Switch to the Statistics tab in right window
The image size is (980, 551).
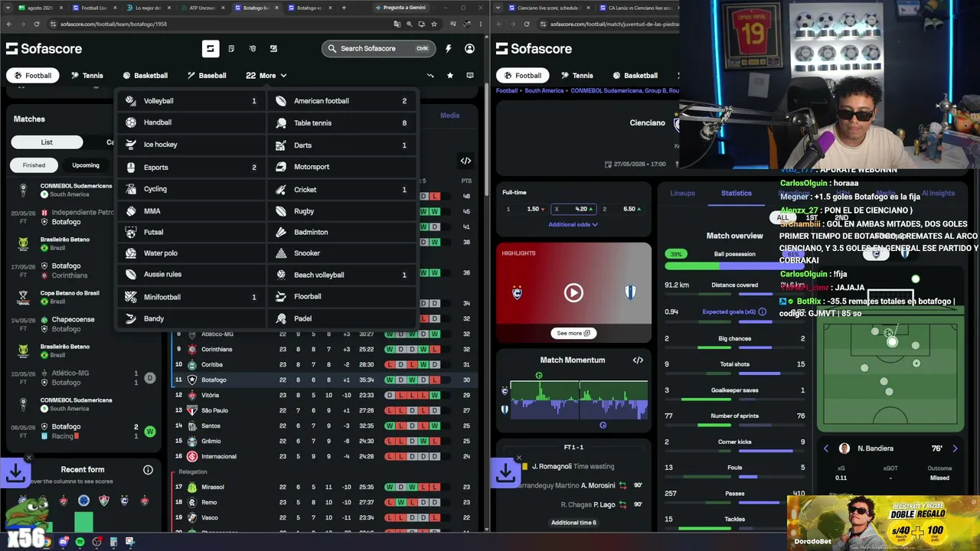tap(737, 193)
